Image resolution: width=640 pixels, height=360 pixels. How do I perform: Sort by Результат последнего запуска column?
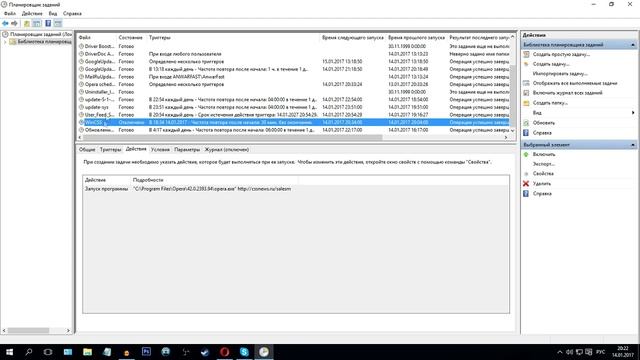(x=478, y=38)
